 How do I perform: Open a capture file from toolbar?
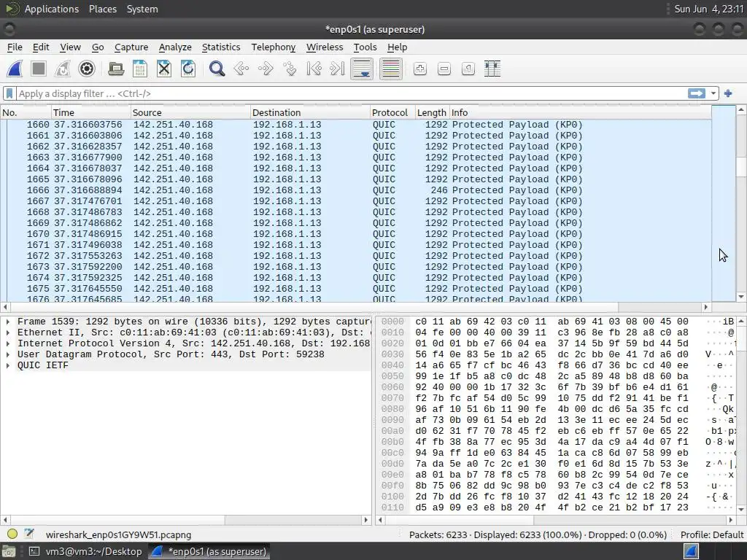click(116, 69)
